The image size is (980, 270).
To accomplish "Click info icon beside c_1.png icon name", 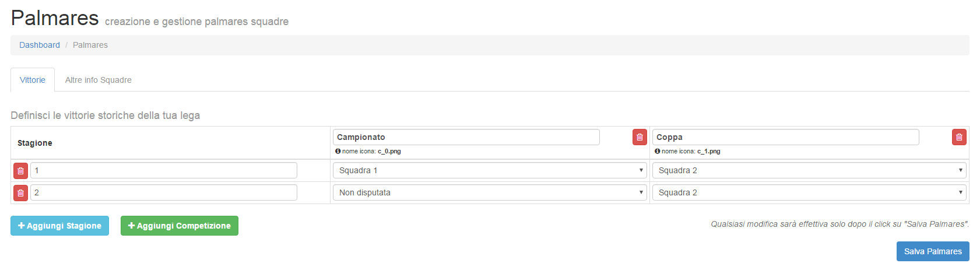I will click(x=658, y=151).
